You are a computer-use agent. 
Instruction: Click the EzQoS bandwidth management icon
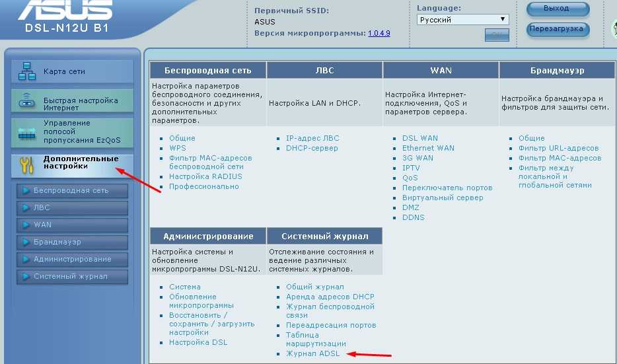[x=27, y=133]
